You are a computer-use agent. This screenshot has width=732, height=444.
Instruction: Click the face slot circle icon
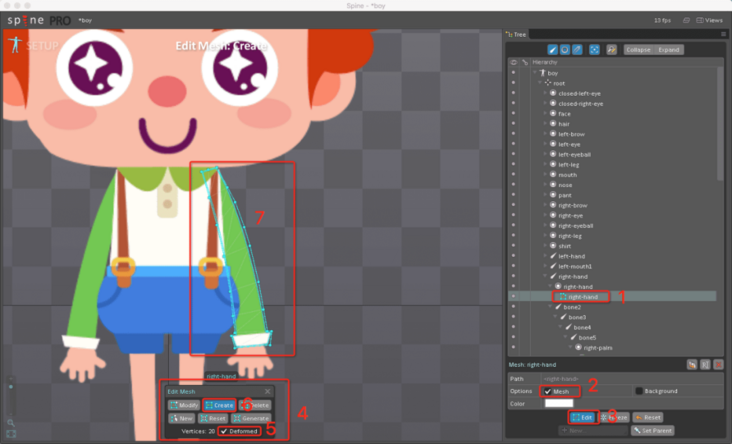(553, 113)
